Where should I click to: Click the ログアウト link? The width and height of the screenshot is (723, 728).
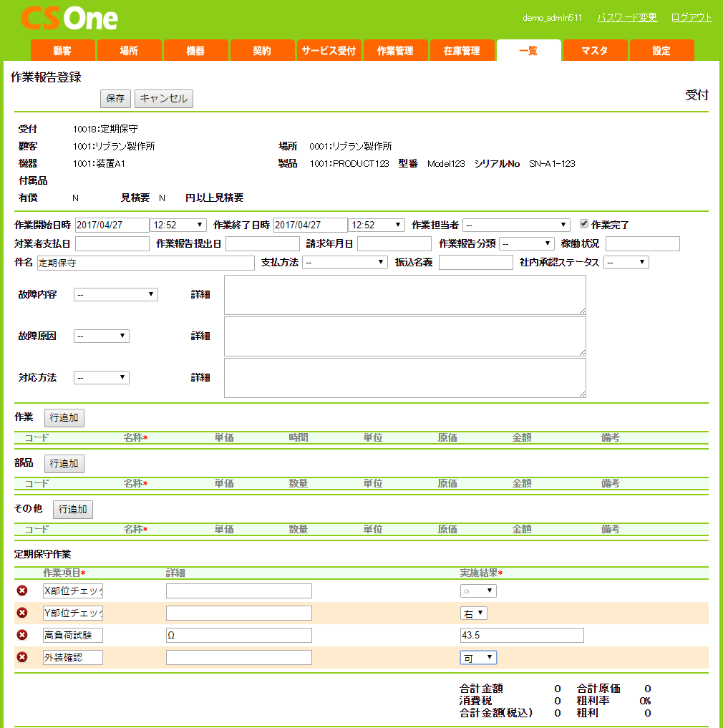692,18
